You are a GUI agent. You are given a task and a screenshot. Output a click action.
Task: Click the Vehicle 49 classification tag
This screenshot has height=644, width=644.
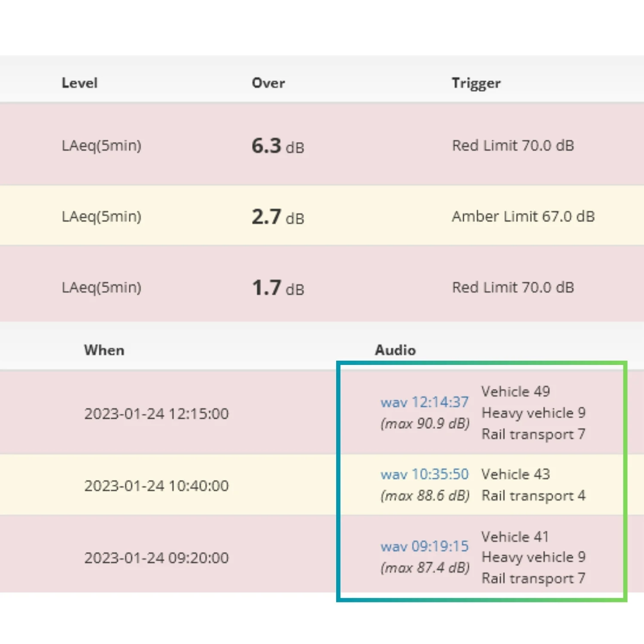[515, 392]
